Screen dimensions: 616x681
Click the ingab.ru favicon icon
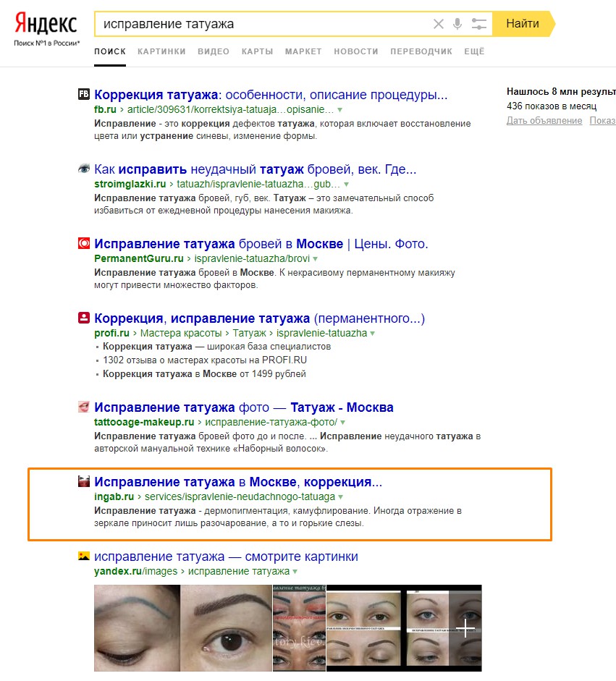[x=83, y=481]
